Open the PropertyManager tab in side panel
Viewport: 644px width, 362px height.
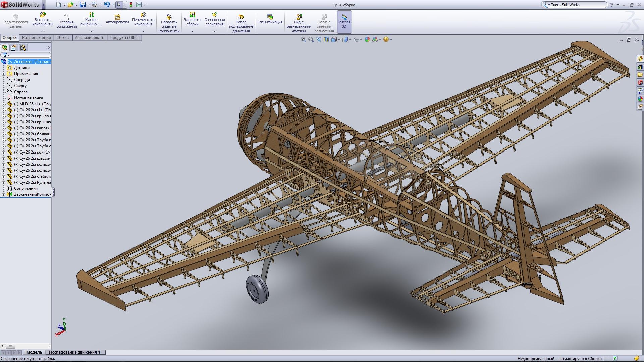[14, 48]
